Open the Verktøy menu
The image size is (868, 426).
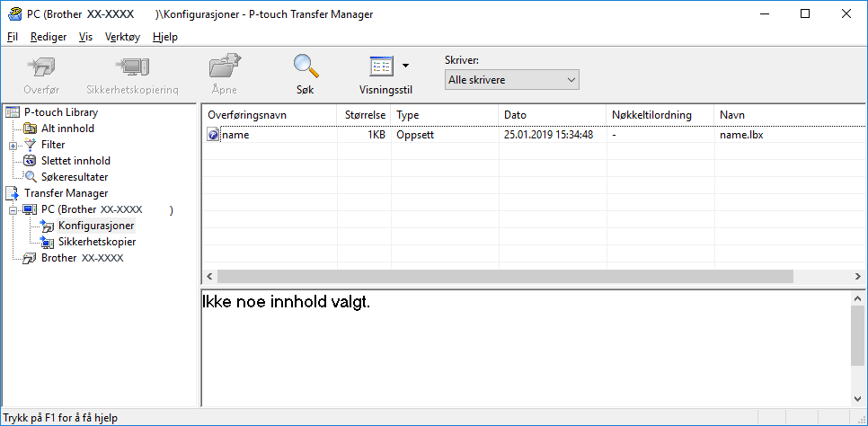click(122, 37)
